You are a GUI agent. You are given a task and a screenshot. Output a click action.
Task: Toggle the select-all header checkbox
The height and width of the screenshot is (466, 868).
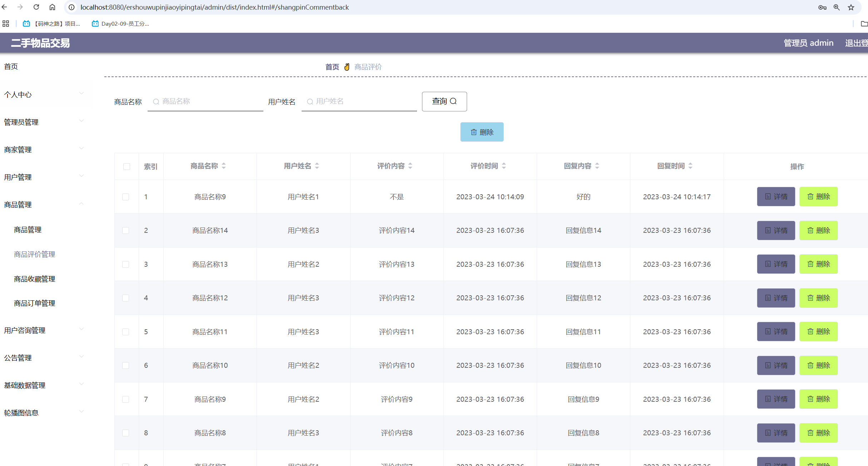[127, 166]
